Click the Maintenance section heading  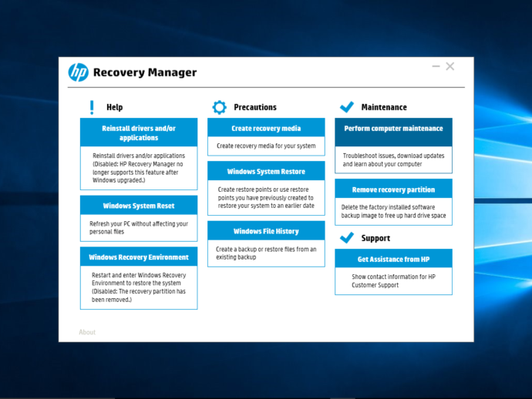point(384,107)
